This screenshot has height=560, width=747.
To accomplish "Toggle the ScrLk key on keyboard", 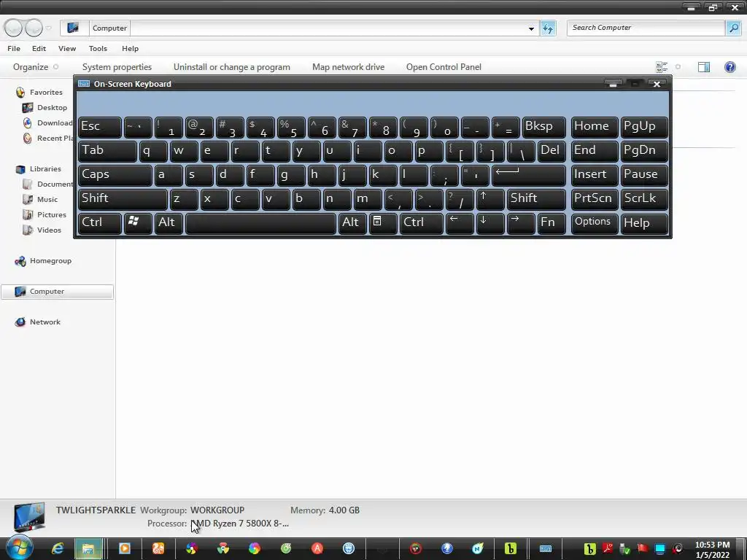I will tap(643, 199).
